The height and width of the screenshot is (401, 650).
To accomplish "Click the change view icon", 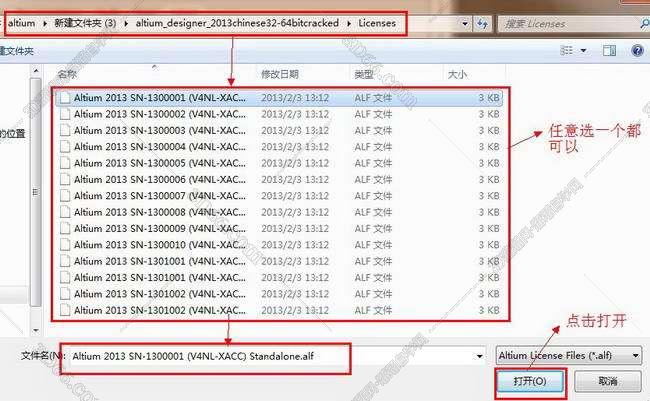I will click(566, 51).
